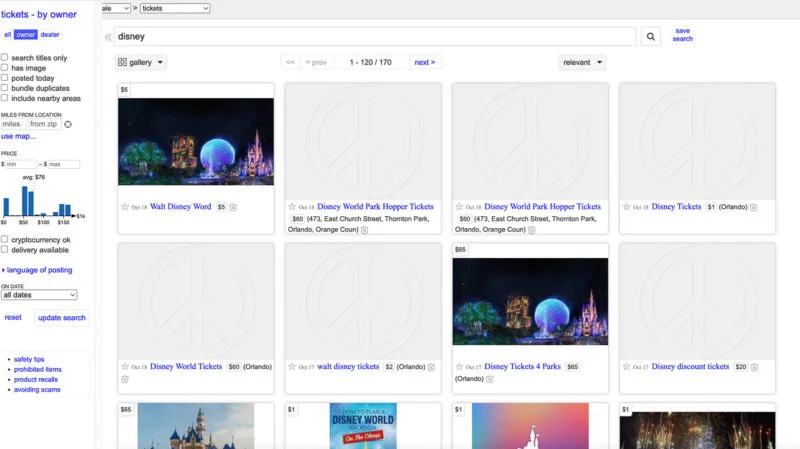Collapse the sidebar with the double chevron
The image size is (800, 449).
pyautogui.click(x=108, y=37)
